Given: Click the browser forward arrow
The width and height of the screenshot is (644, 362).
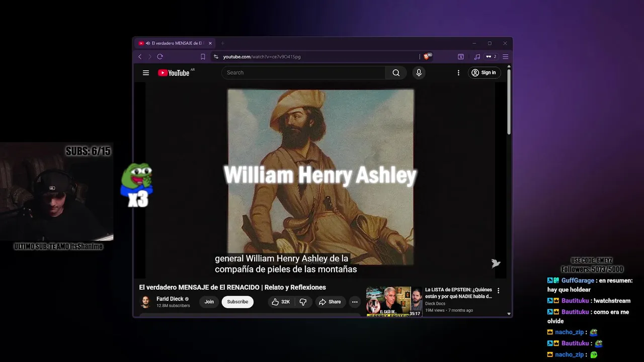Looking at the screenshot, I should click(149, 57).
